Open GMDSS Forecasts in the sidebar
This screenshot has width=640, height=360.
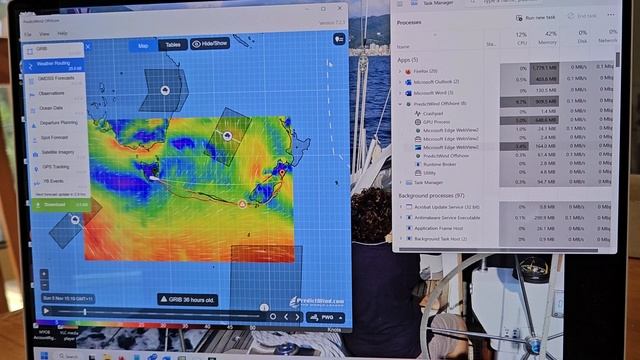click(55, 79)
